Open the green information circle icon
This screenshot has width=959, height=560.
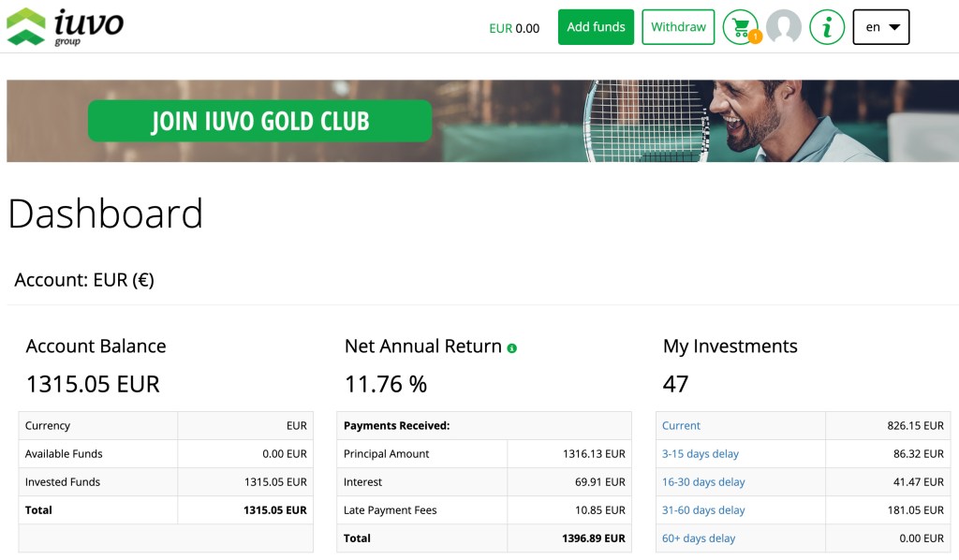826,27
